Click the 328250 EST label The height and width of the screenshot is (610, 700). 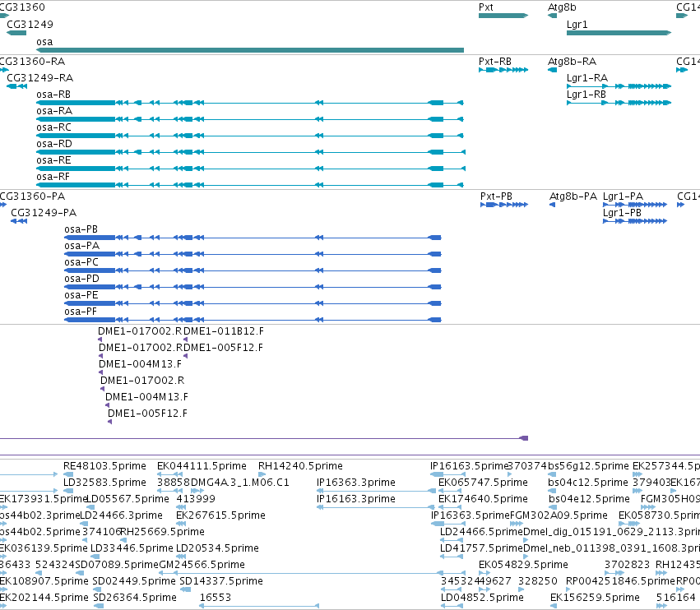(x=537, y=581)
